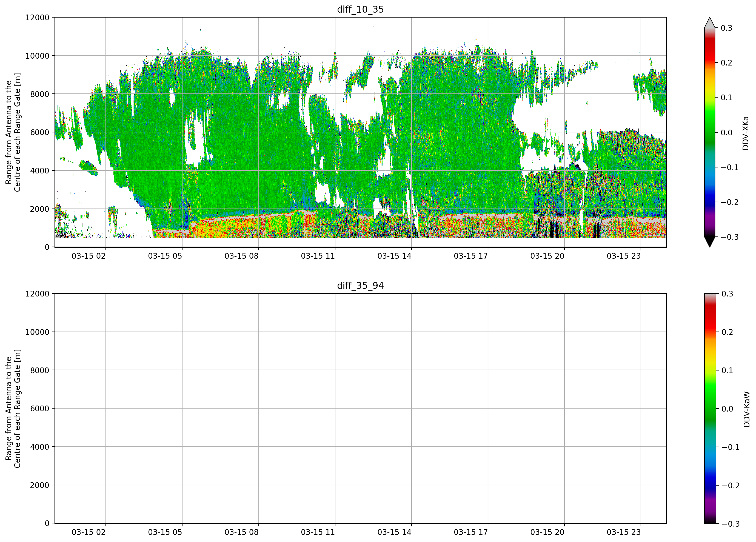Click the DDV-XKa colorbar label
This screenshot has height=542, width=756.
point(746,133)
